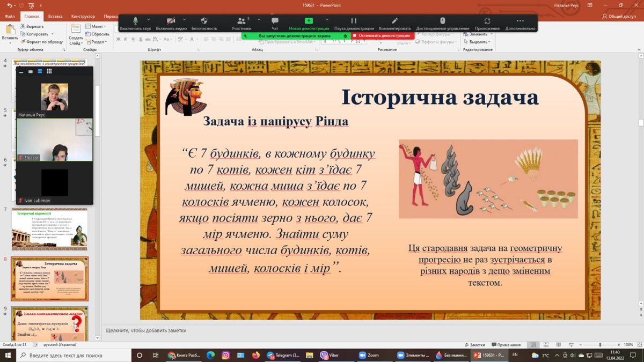Mute microphone in Zoom toolbar

coord(135,21)
